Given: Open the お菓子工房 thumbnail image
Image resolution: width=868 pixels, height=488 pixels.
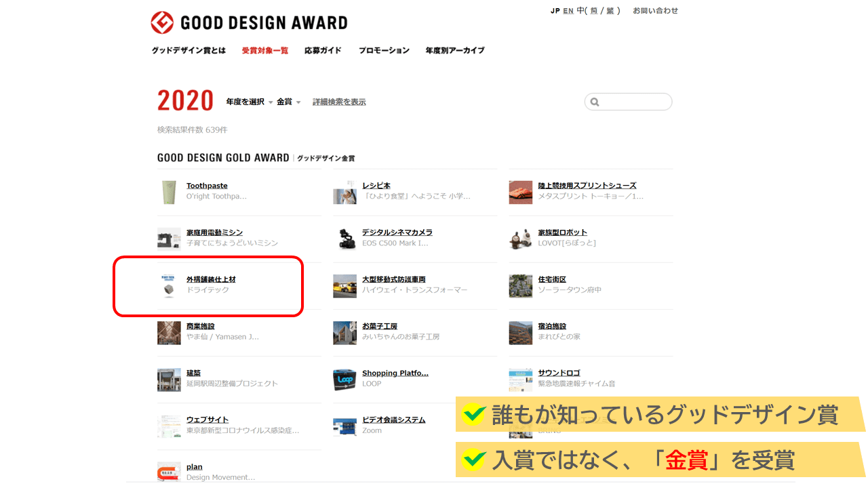Looking at the screenshot, I should (x=344, y=333).
